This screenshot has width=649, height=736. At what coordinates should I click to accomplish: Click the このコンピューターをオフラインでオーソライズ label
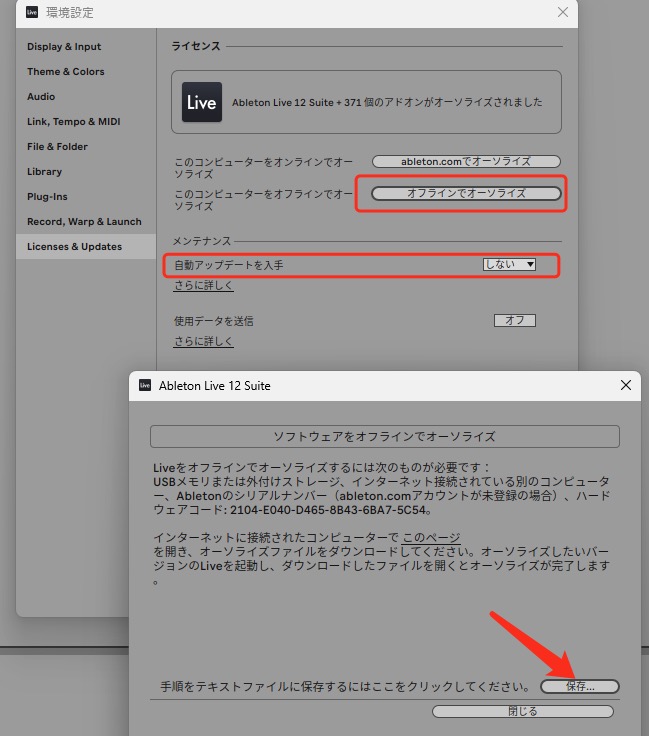pyautogui.click(x=263, y=199)
